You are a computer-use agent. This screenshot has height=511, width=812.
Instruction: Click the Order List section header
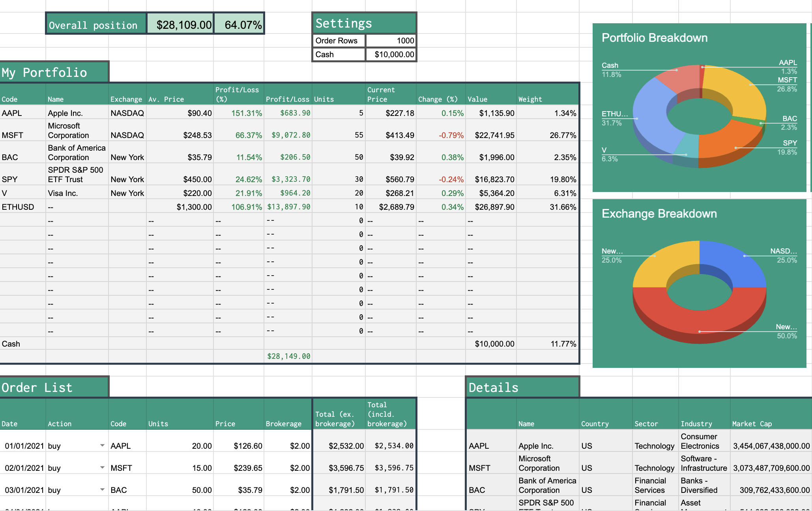(x=54, y=387)
